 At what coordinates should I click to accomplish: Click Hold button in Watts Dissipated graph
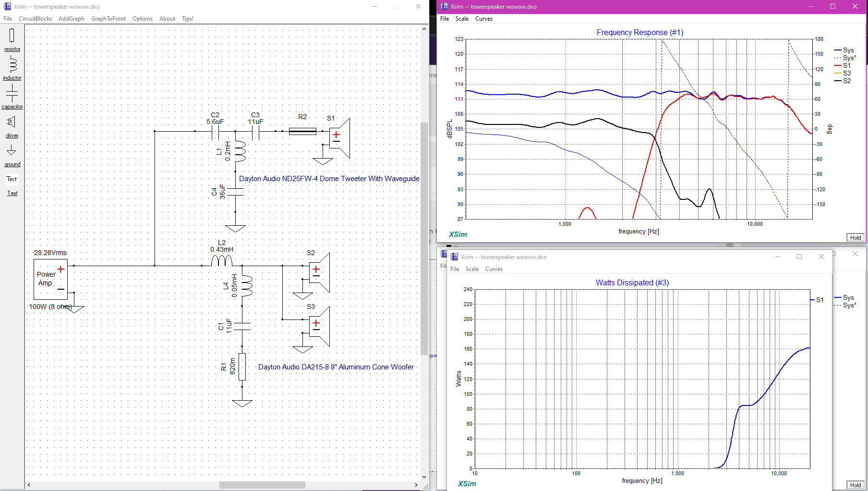(856, 485)
